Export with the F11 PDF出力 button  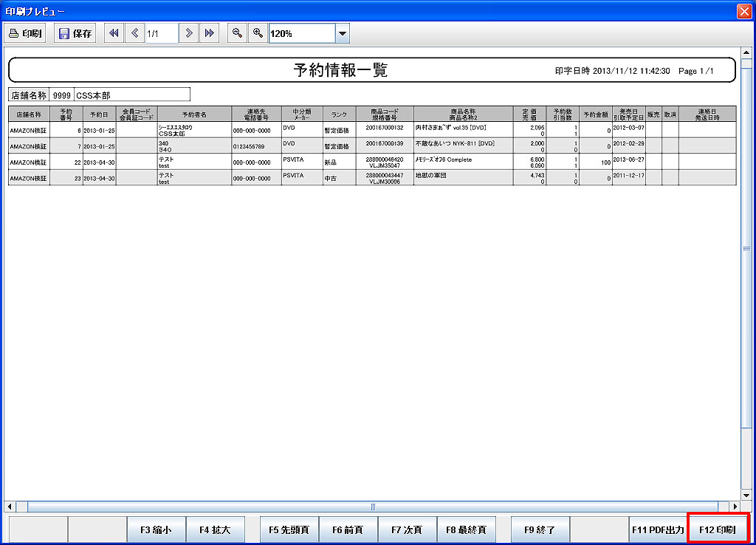click(x=657, y=529)
